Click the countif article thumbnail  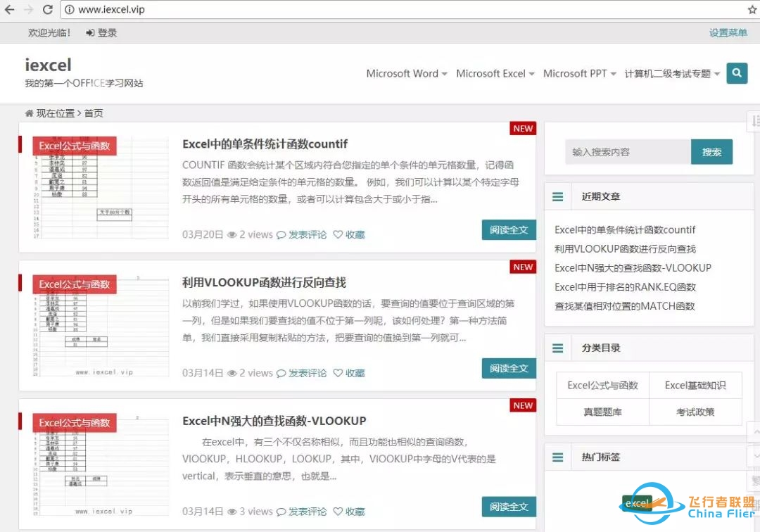coord(101,187)
